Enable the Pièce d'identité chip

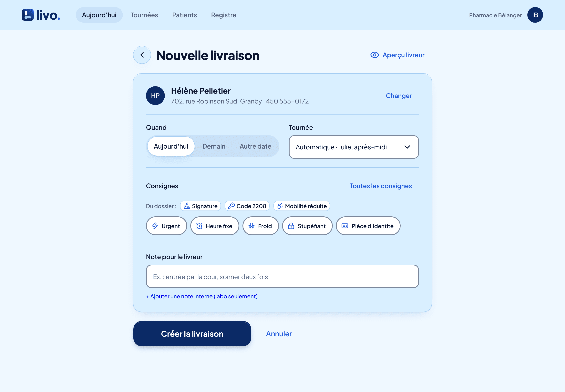tap(368, 226)
